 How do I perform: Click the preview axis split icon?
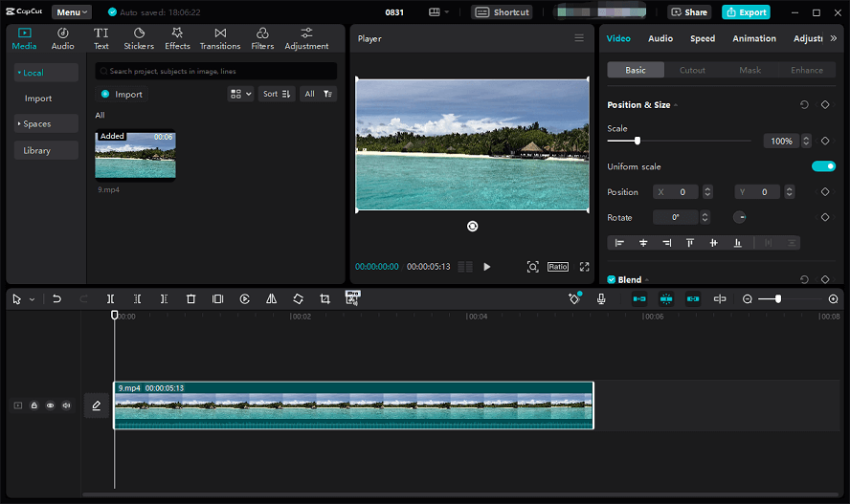[720, 298]
